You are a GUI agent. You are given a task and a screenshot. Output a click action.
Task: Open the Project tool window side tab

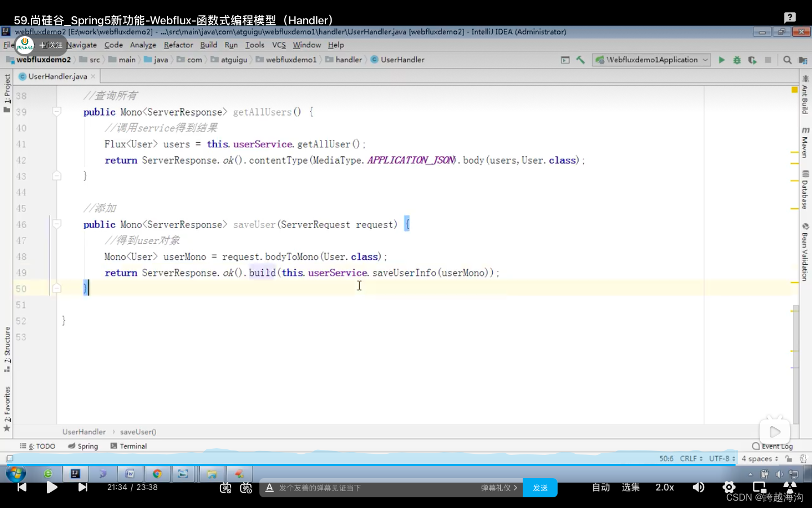tap(7, 93)
